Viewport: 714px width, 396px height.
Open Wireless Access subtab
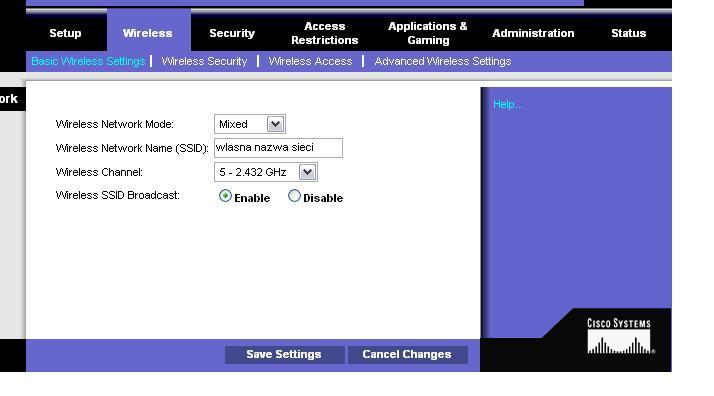(310, 61)
